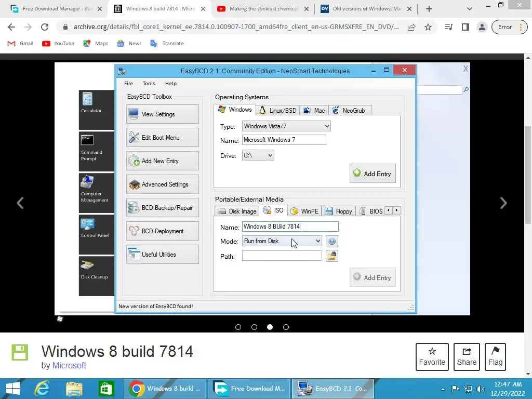Screen dimensions: 532x399
Task: Open File Explorer from the taskbar
Action: [x=74, y=389]
